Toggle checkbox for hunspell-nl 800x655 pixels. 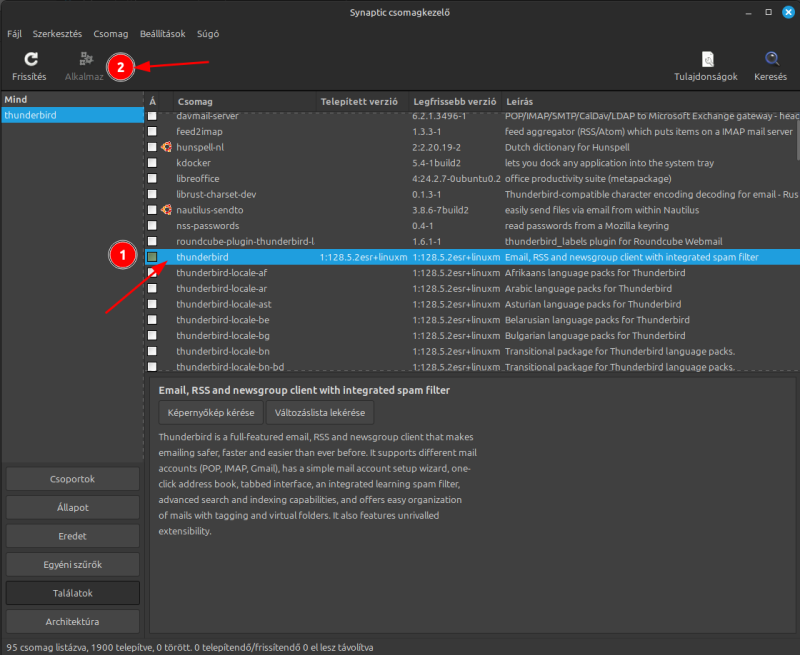coord(152,147)
